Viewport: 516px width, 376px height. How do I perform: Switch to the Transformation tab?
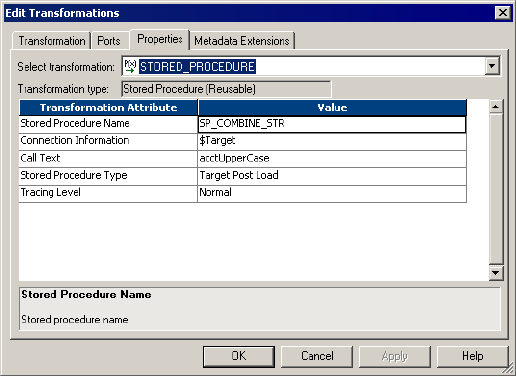pos(52,41)
